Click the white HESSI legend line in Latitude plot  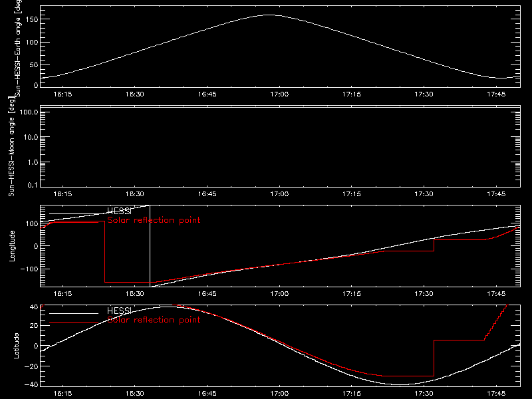(74, 313)
